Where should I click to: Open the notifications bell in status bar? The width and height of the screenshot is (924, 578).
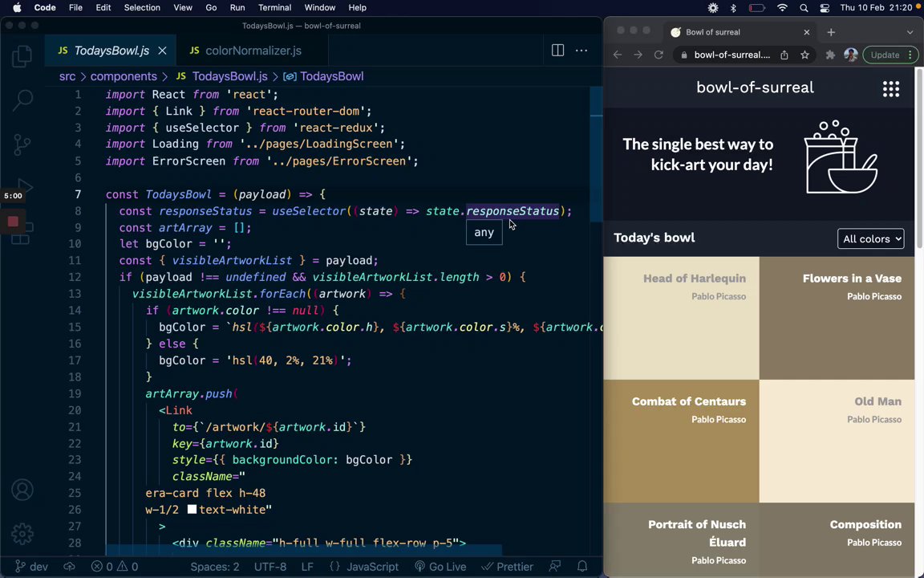coord(582,567)
